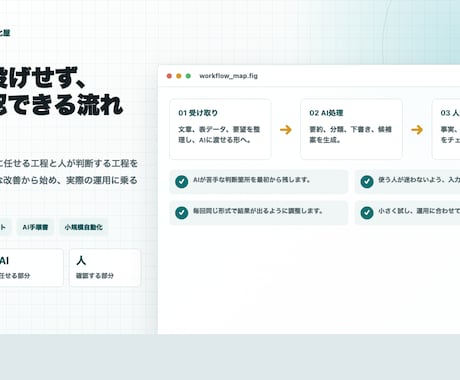Select the 'AI手順書' tag chip
The image size is (460, 380).
coord(35,227)
